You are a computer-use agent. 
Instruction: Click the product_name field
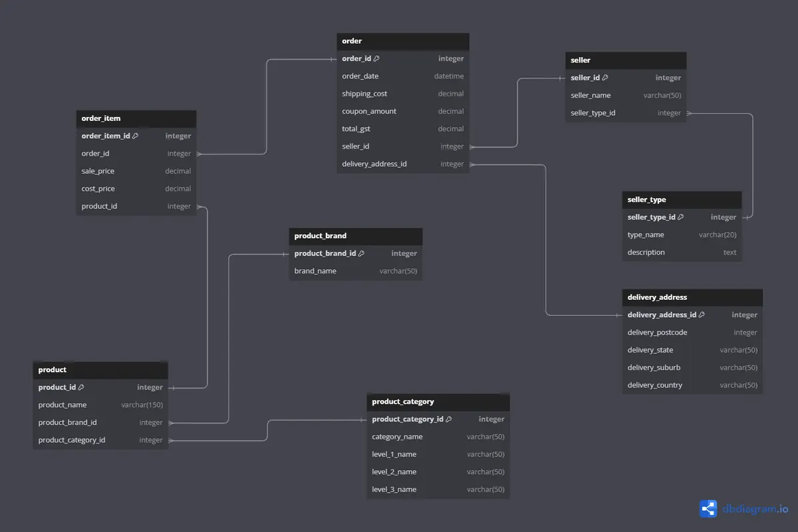[x=100, y=405]
